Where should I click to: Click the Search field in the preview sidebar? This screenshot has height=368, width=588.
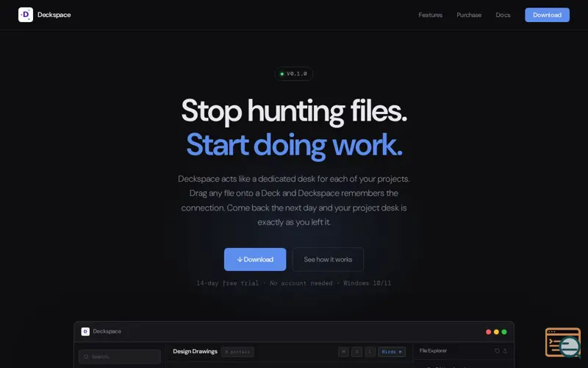(120, 357)
